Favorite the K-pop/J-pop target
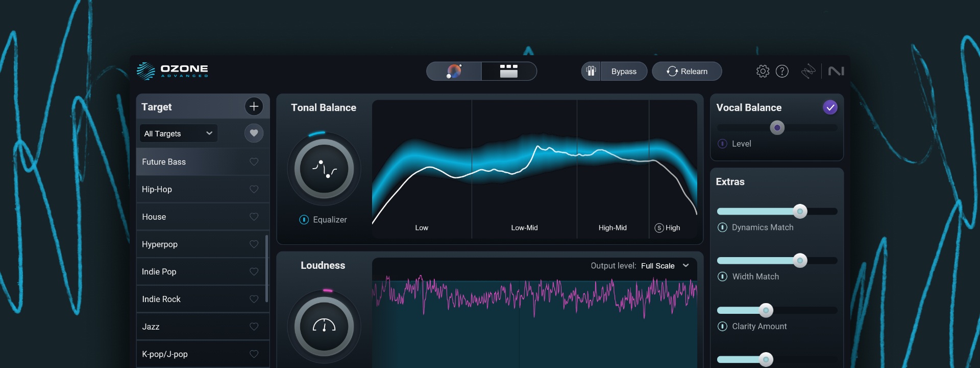 [x=254, y=354]
